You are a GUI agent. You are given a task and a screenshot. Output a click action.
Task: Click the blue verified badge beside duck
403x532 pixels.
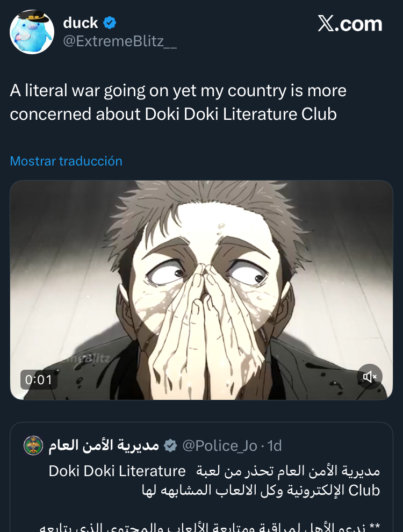[110, 23]
